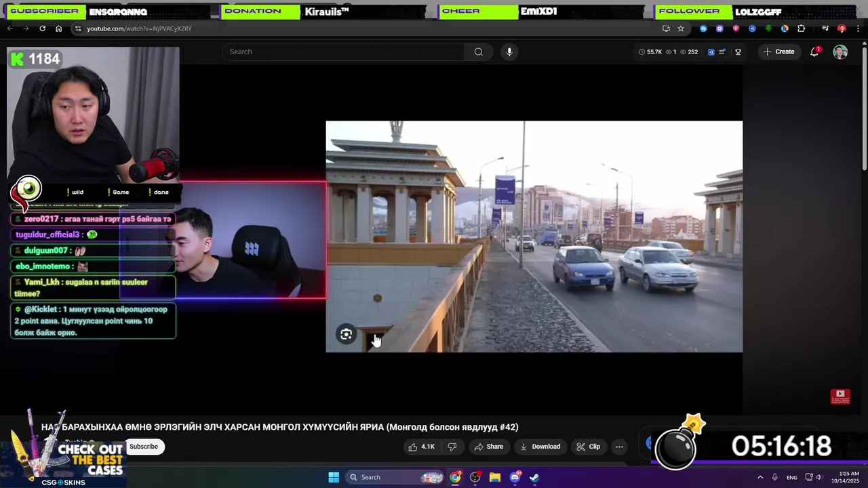
Task: Reload the YouTube page
Action: pyautogui.click(x=42, y=28)
